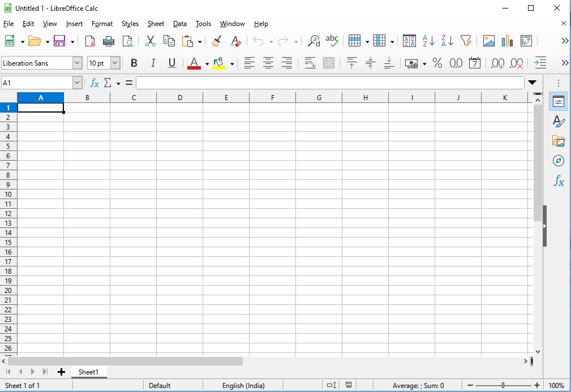Sort data ascending with the A-Z icon

tap(427, 41)
